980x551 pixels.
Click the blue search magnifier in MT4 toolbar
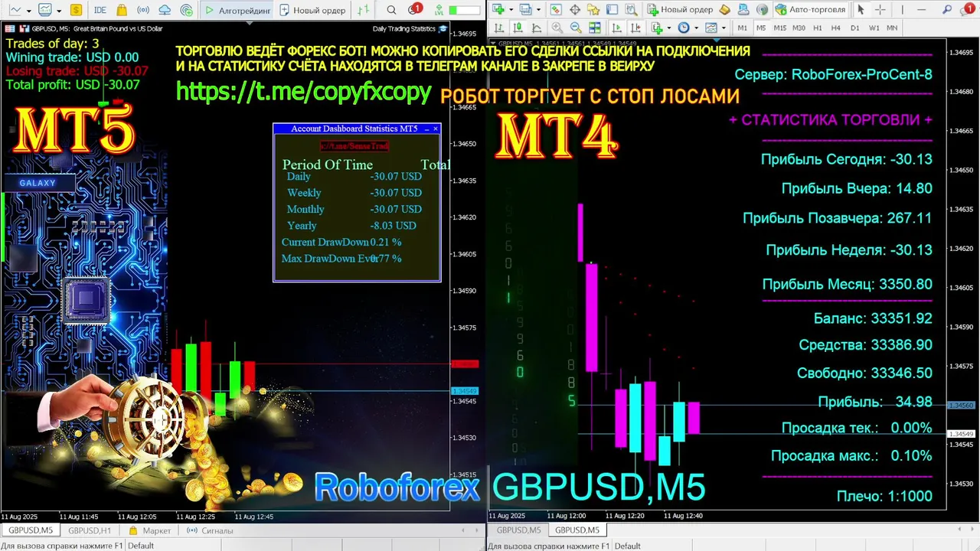(946, 10)
